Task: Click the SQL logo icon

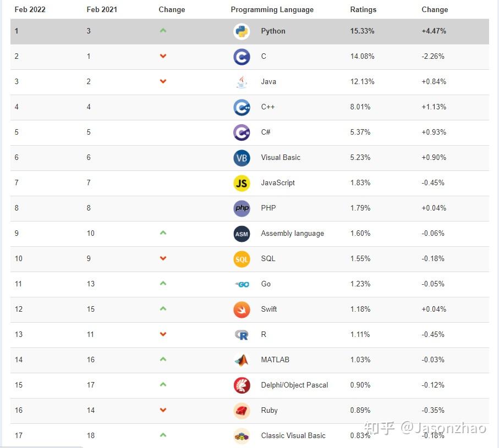Action: click(x=242, y=259)
